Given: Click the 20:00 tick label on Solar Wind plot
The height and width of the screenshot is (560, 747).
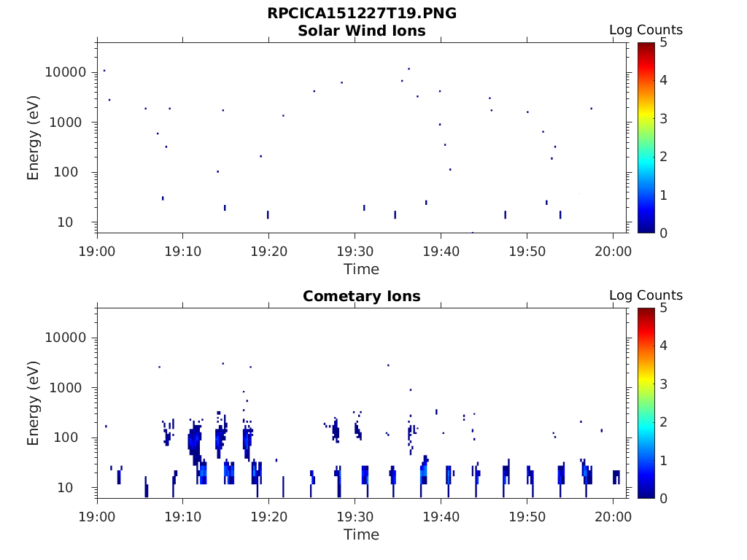Looking at the screenshot, I should [x=613, y=252].
